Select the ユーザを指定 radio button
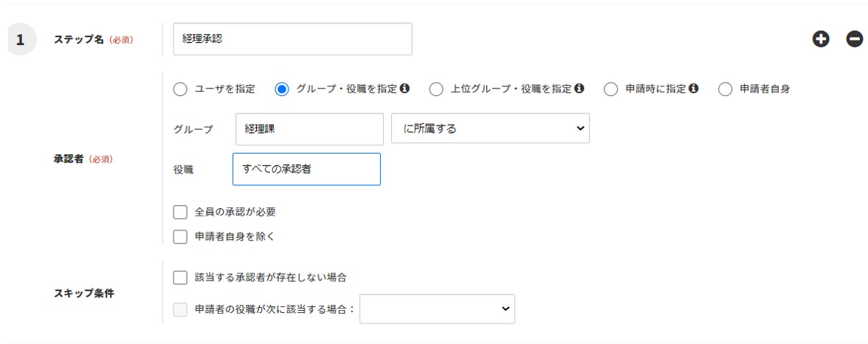 pos(180,89)
